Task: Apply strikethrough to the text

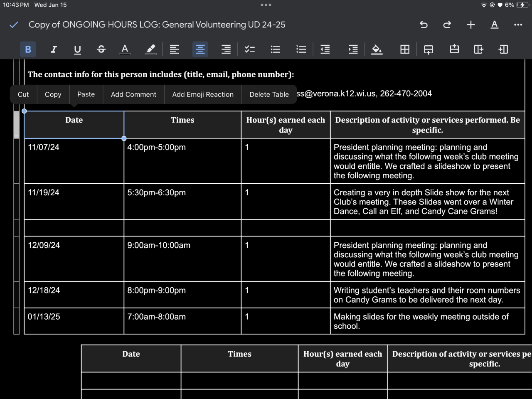Action: (101, 49)
